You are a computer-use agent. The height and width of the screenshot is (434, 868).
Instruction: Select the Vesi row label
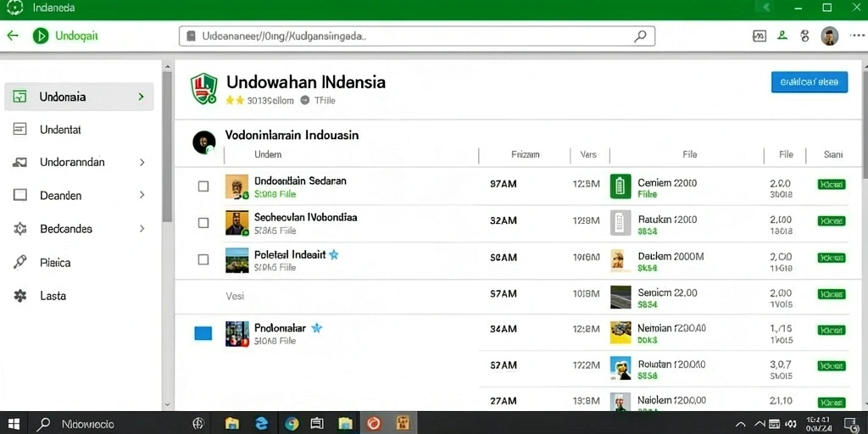[x=235, y=296]
